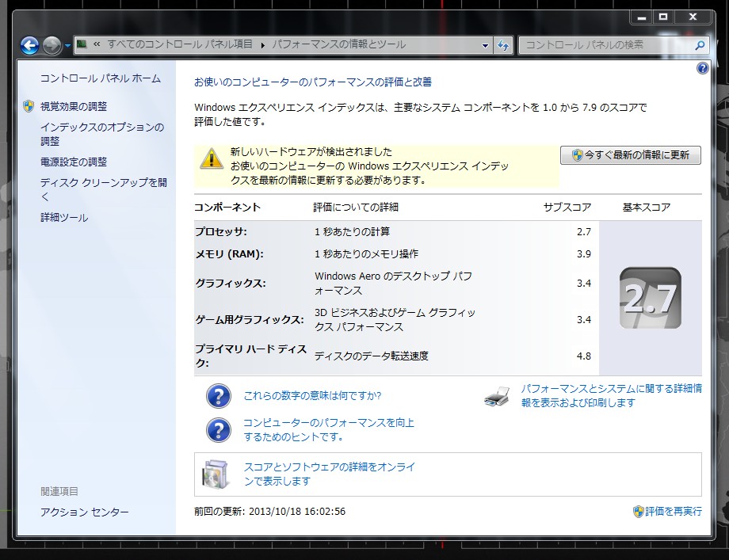729x560 pixels.
Task: Open コンピューターのパフォーマンスを向上するためのヒント link
Action: (x=329, y=429)
